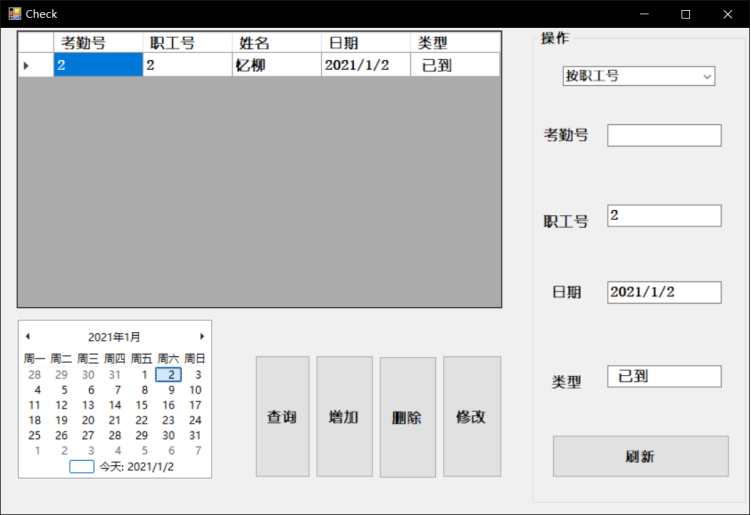Select grayed December 30 in calendar
This screenshot has height=515, width=751.
coord(88,375)
